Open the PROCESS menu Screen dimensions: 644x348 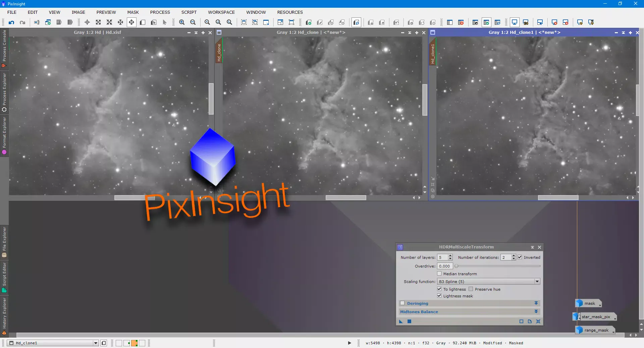(160, 12)
